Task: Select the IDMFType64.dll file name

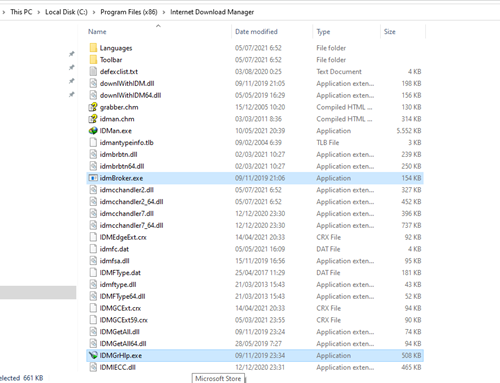Action: [x=122, y=296]
